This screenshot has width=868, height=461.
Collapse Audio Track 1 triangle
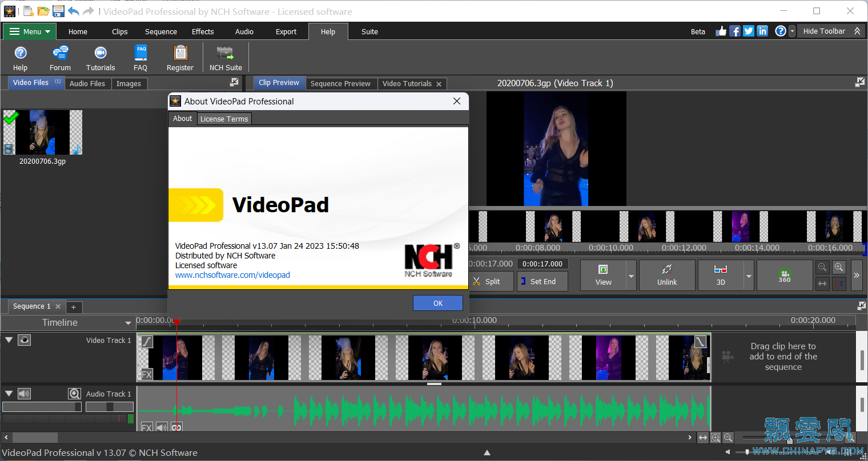(9, 393)
